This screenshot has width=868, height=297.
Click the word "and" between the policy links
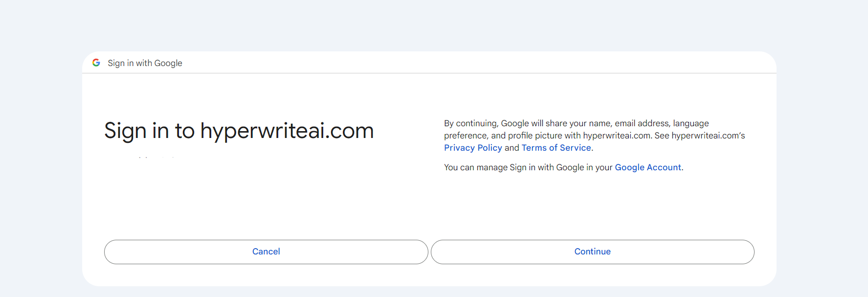512,148
